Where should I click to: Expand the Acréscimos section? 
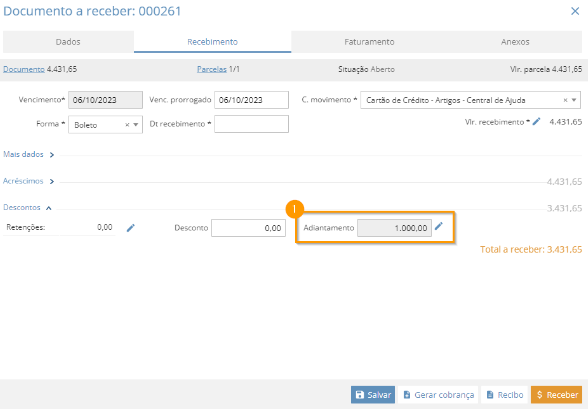pyautogui.click(x=28, y=181)
